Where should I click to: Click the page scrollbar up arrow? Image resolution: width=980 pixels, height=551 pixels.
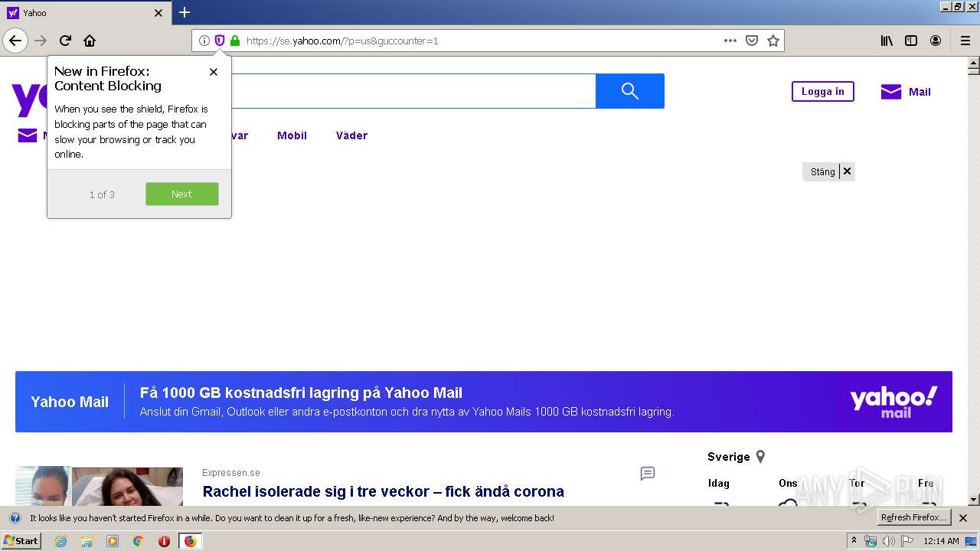tap(973, 61)
